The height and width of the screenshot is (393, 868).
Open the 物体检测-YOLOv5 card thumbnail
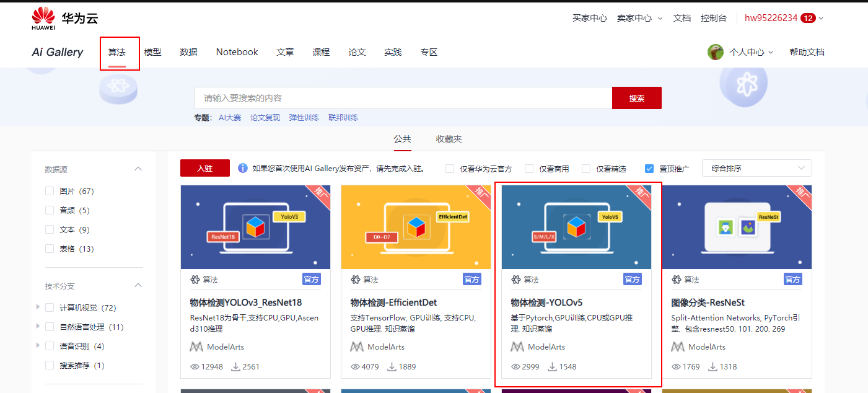576,227
